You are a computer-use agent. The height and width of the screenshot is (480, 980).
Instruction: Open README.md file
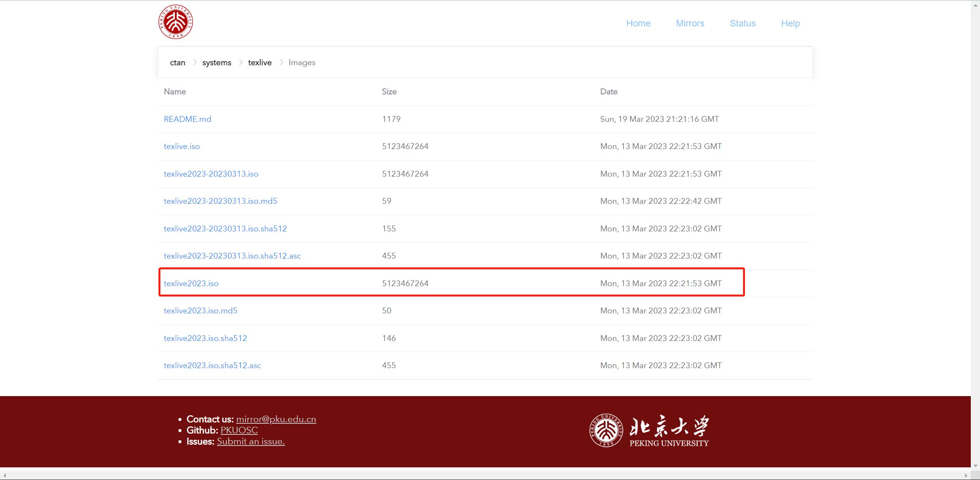click(188, 119)
